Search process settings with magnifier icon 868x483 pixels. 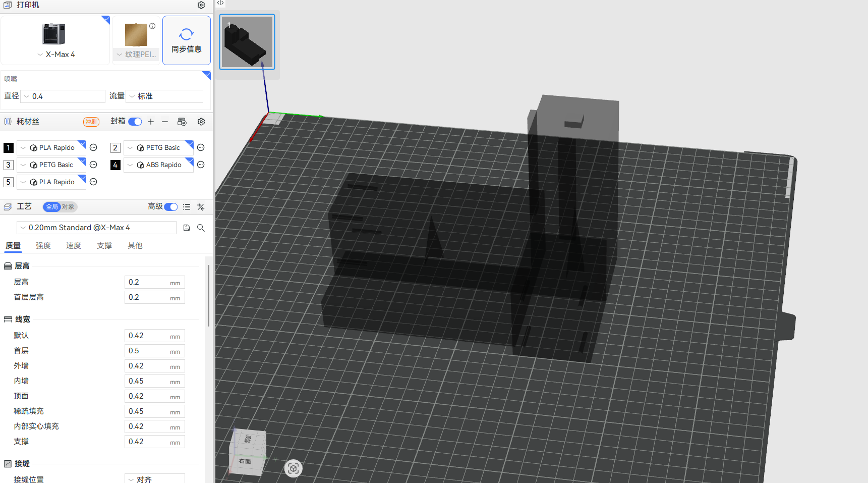[x=201, y=228]
